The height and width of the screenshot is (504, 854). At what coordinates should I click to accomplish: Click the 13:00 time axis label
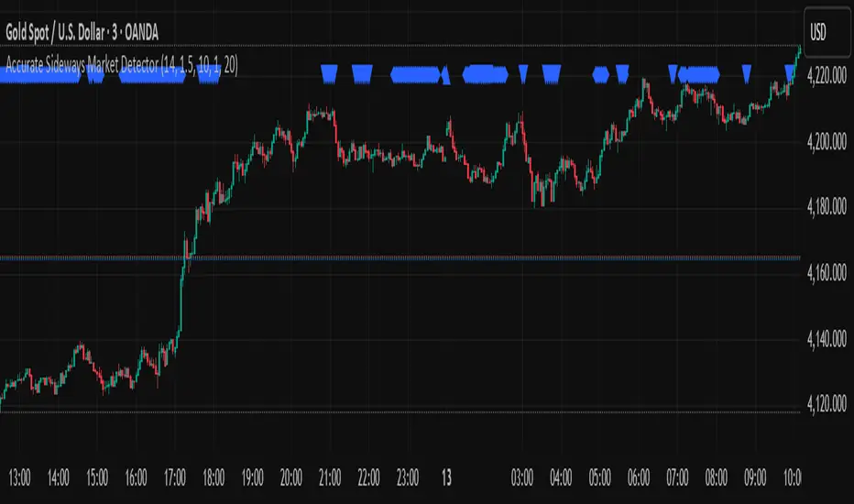coord(19,477)
